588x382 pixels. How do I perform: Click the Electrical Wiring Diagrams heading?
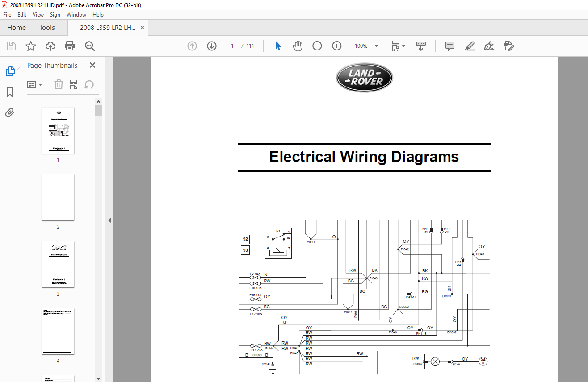(364, 157)
